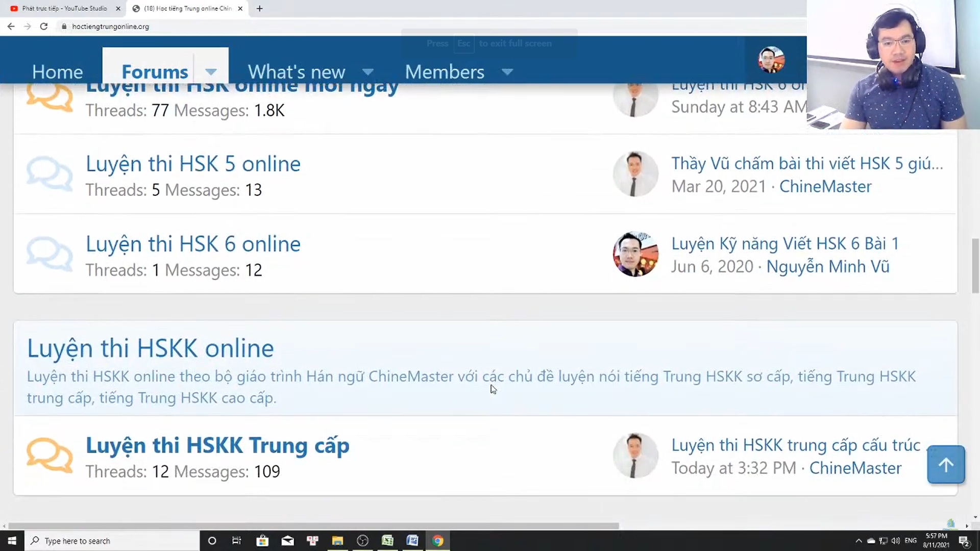Expand the Members dropdown arrow

click(507, 72)
